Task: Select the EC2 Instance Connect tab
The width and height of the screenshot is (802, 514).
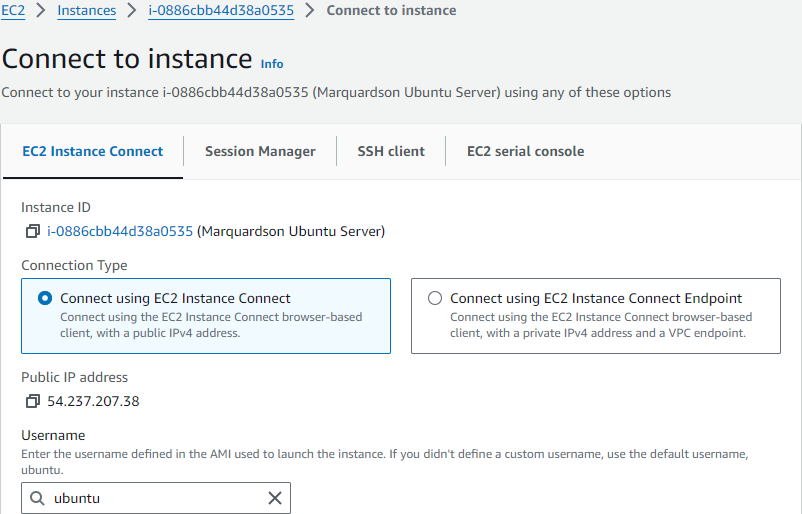Action: click(92, 151)
